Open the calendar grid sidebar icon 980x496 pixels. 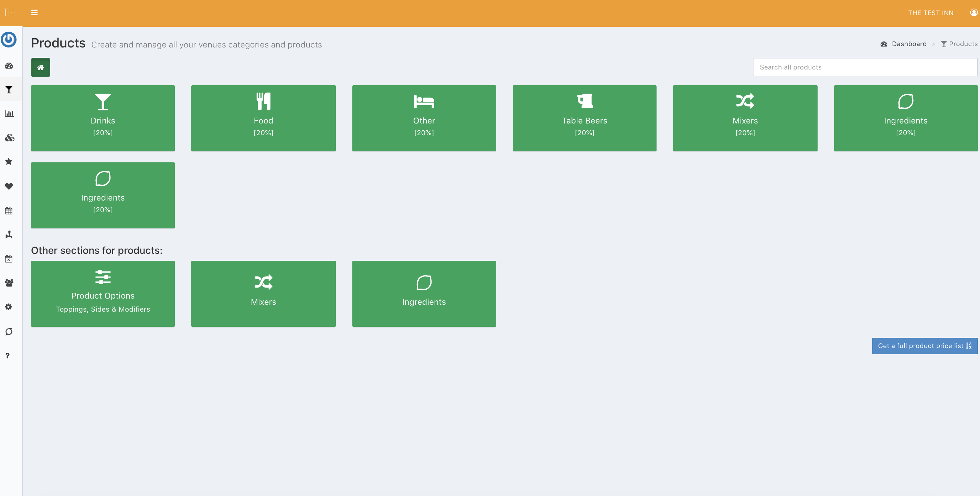[x=9, y=211]
